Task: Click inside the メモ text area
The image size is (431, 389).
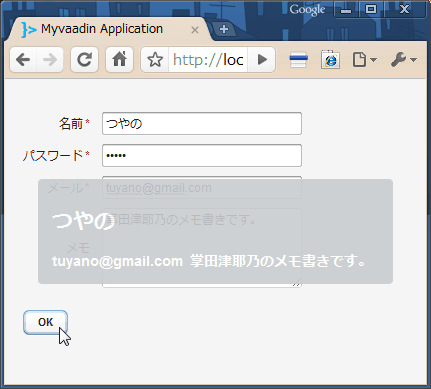Action: click(202, 248)
